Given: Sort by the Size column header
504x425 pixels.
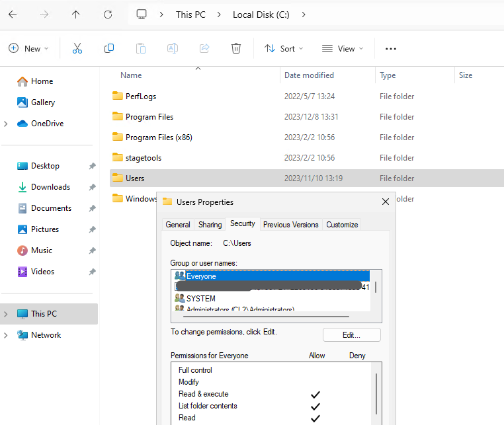Looking at the screenshot, I should click(466, 75).
